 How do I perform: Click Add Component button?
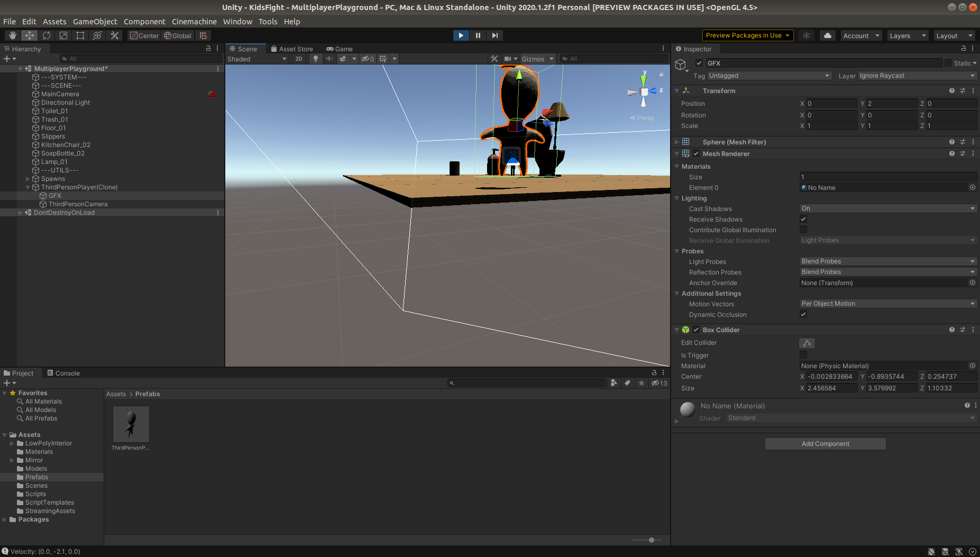click(825, 444)
